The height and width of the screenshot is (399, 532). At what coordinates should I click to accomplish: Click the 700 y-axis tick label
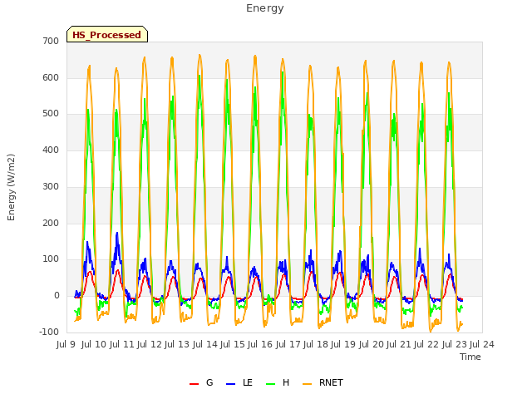[x=51, y=42]
